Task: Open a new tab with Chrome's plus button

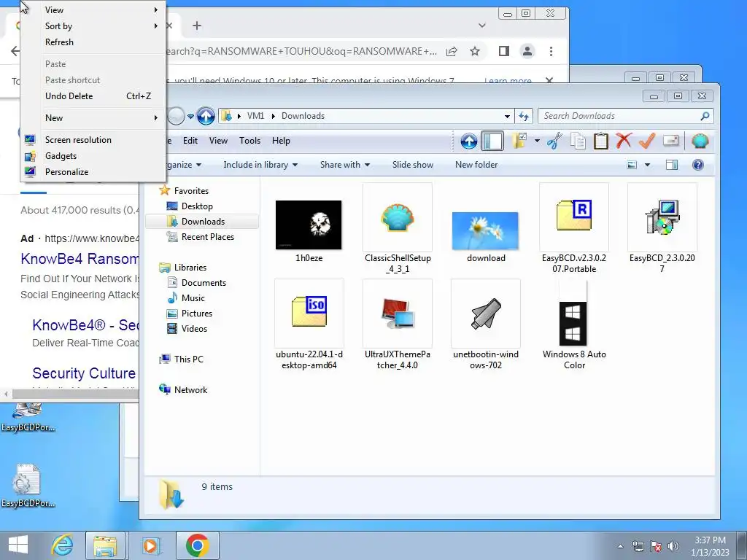Action: click(197, 26)
